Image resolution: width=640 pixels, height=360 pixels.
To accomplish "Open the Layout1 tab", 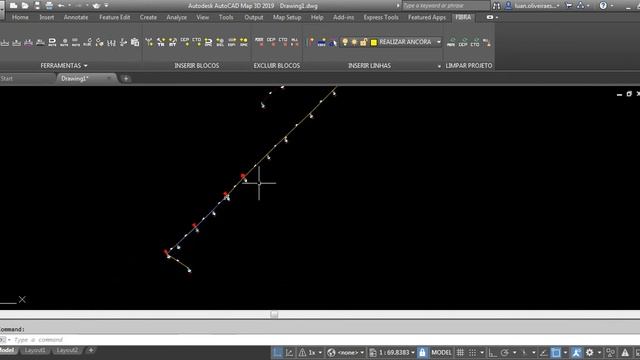I will pos(35,350).
